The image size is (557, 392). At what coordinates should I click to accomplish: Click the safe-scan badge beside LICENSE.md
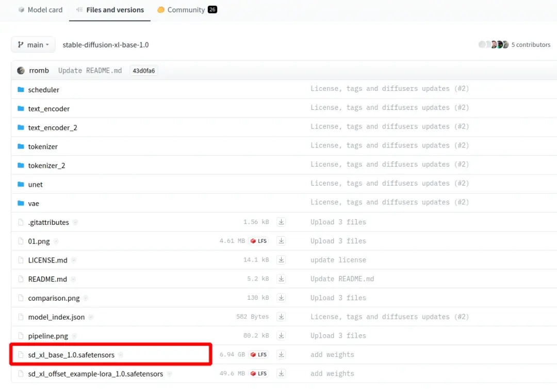coord(74,260)
